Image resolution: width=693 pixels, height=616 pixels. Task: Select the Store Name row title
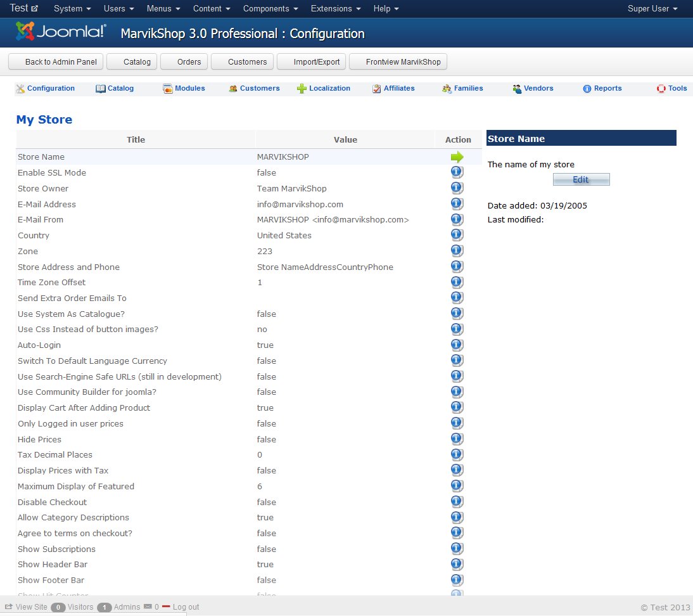41,157
